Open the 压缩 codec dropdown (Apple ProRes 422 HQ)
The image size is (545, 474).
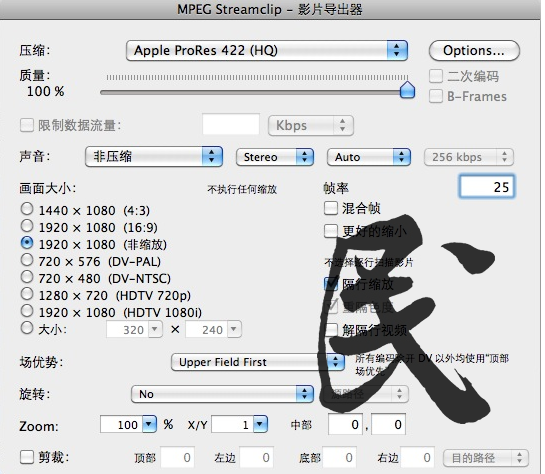point(267,51)
